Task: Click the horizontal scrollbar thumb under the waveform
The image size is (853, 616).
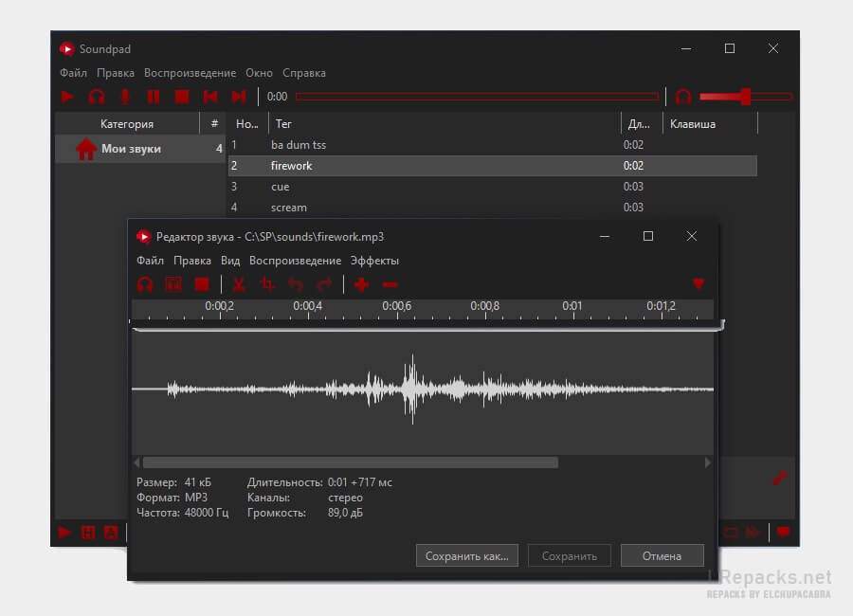Action: coord(351,462)
